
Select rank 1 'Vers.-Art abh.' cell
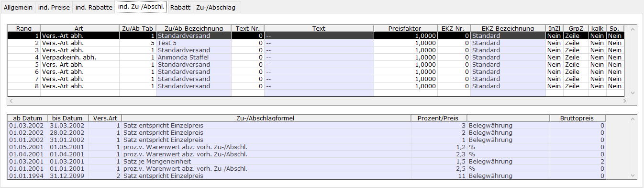79,35
